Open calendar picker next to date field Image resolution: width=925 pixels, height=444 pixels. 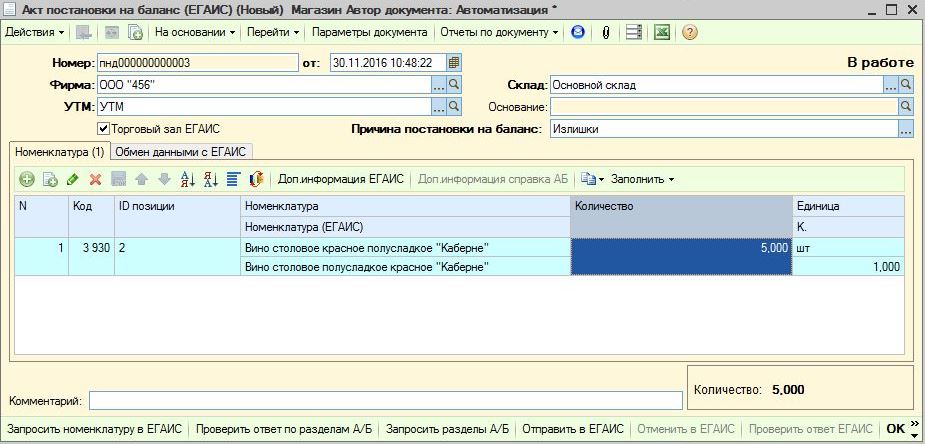click(x=454, y=63)
